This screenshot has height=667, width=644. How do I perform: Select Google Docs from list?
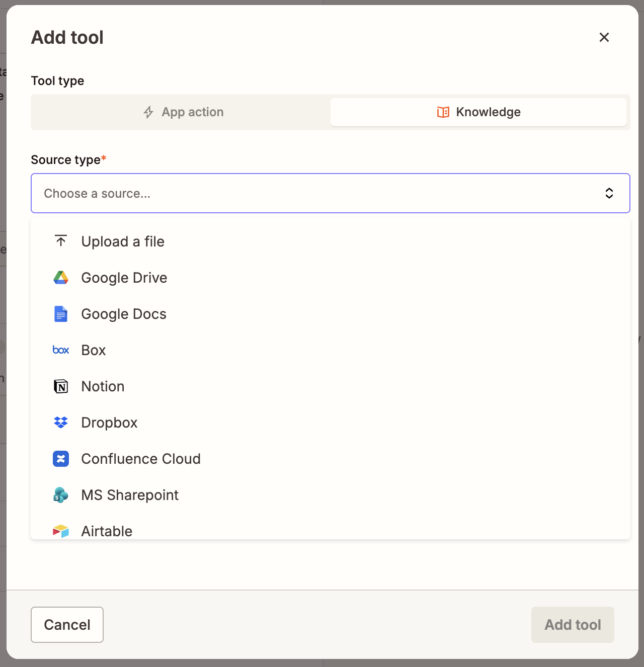coord(331,314)
